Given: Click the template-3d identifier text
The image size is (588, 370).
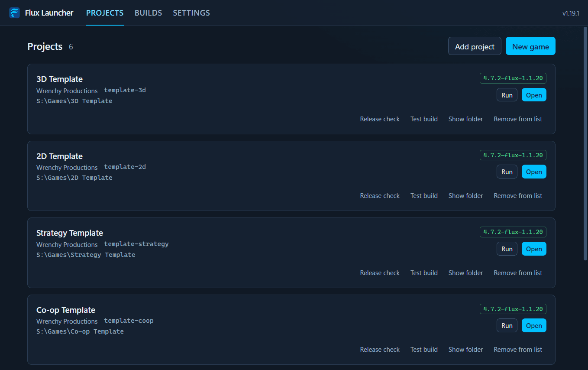Looking at the screenshot, I should [125, 90].
